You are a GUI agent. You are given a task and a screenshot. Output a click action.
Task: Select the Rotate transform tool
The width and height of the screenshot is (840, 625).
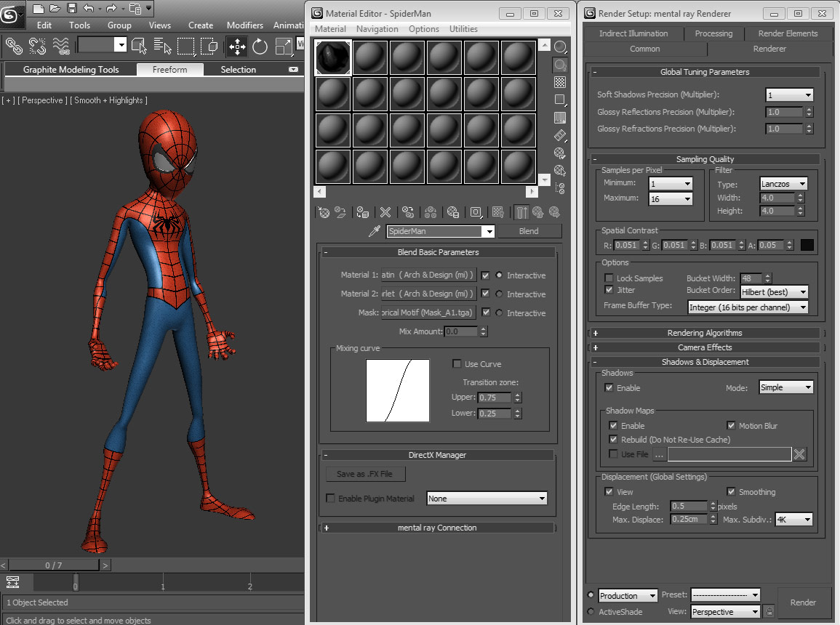tap(260, 46)
